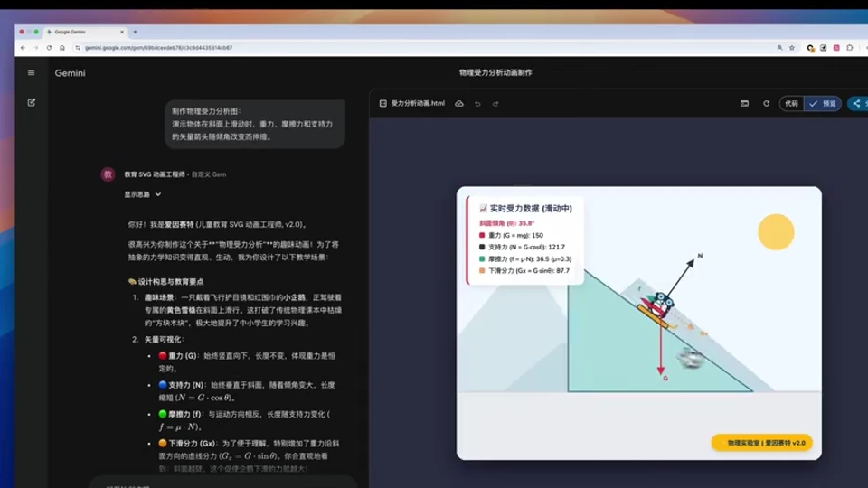The width and height of the screenshot is (868, 488).
Task: Click the gem avatar icon
Action: (108, 174)
